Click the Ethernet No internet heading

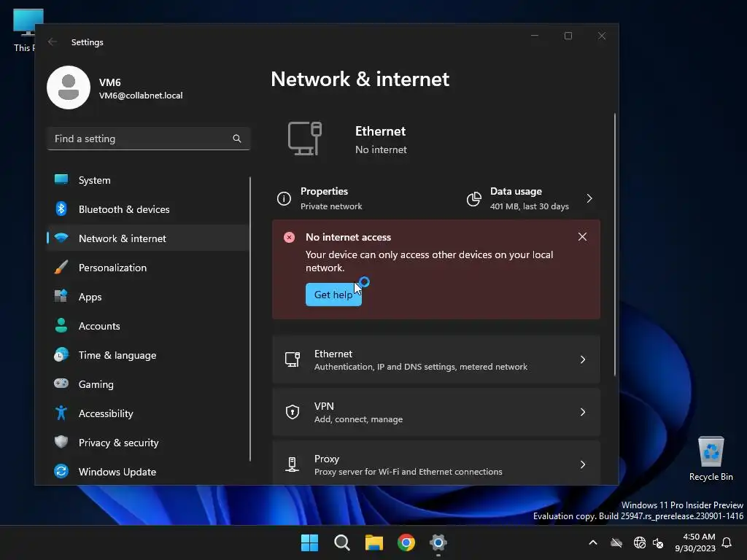click(381, 140)
